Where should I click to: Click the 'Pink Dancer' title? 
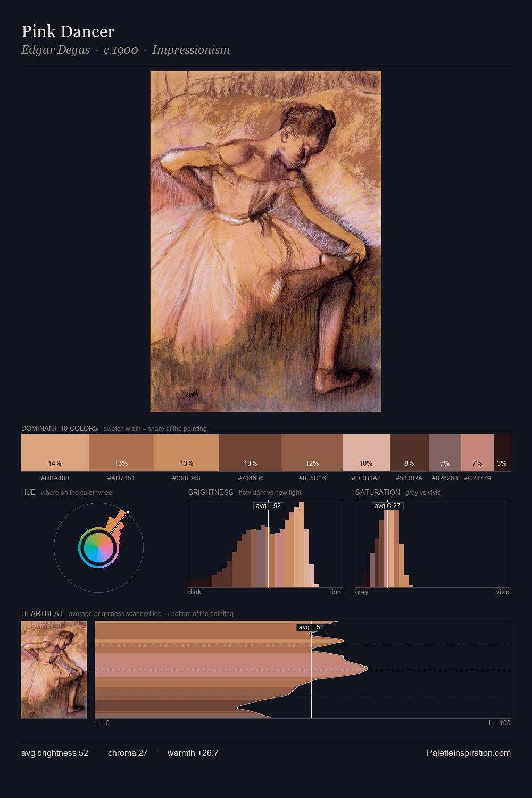[x=68, y=31]
